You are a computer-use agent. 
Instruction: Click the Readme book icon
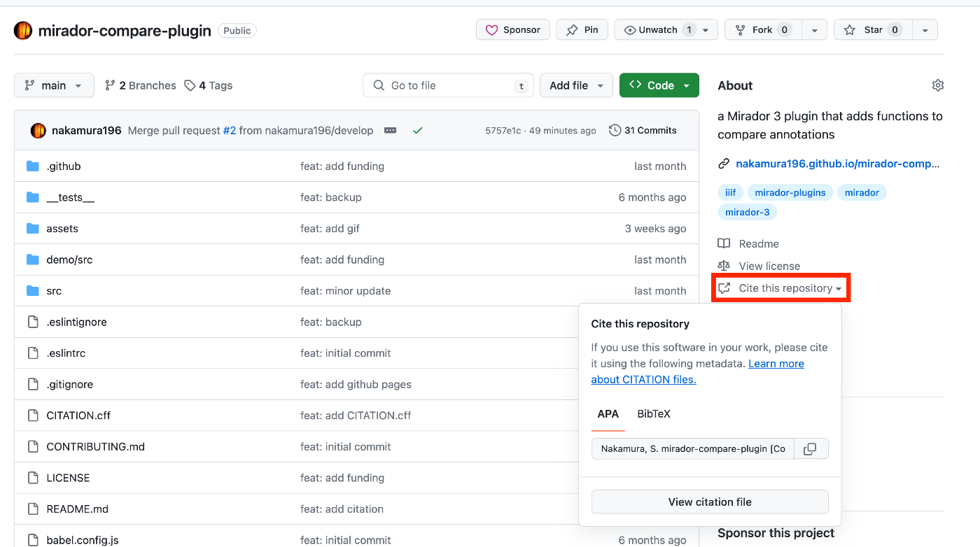point(724,243)
